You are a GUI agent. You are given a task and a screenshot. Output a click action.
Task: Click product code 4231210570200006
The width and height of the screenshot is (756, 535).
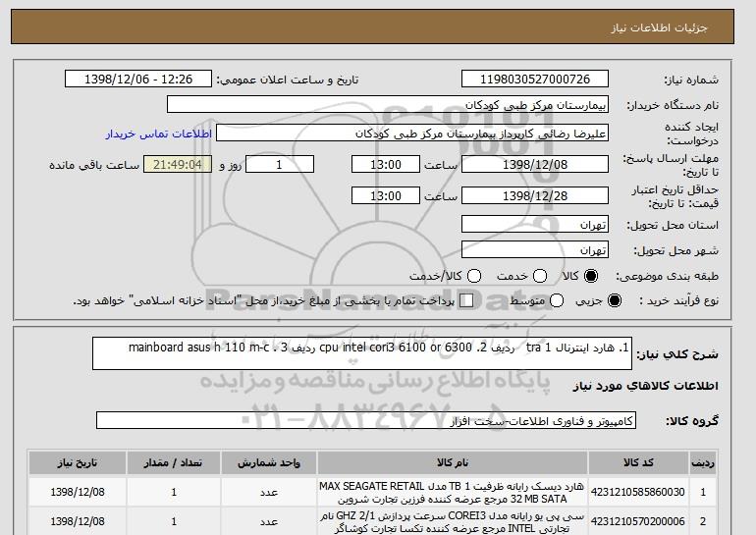[x=638, y=521]
